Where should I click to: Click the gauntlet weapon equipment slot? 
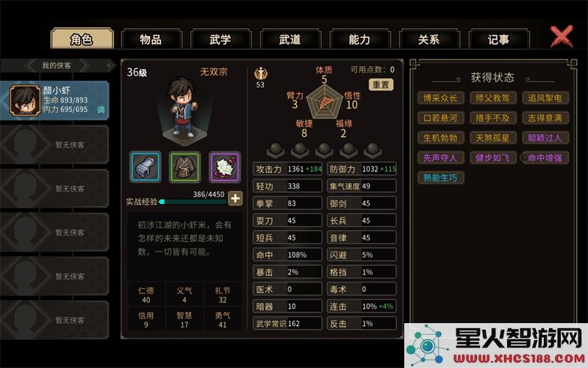coord(146,167)
